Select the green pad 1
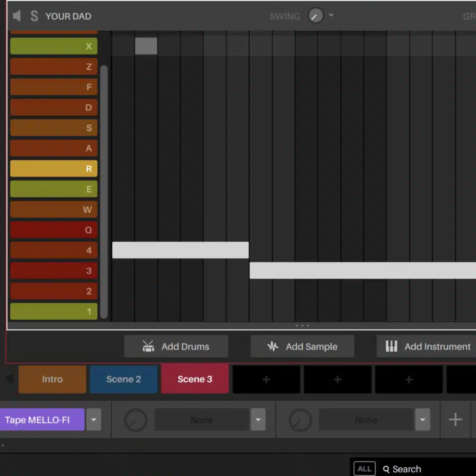The width and height of the screenshot is (476, 476). [54, 311]
